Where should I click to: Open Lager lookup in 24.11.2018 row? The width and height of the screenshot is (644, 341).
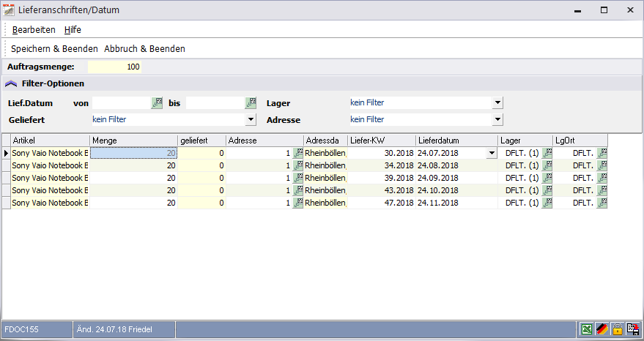[x=547, y=203]
